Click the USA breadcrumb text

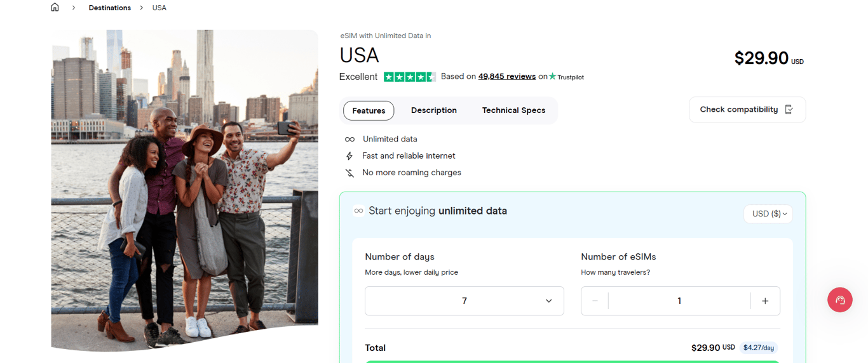159,8
